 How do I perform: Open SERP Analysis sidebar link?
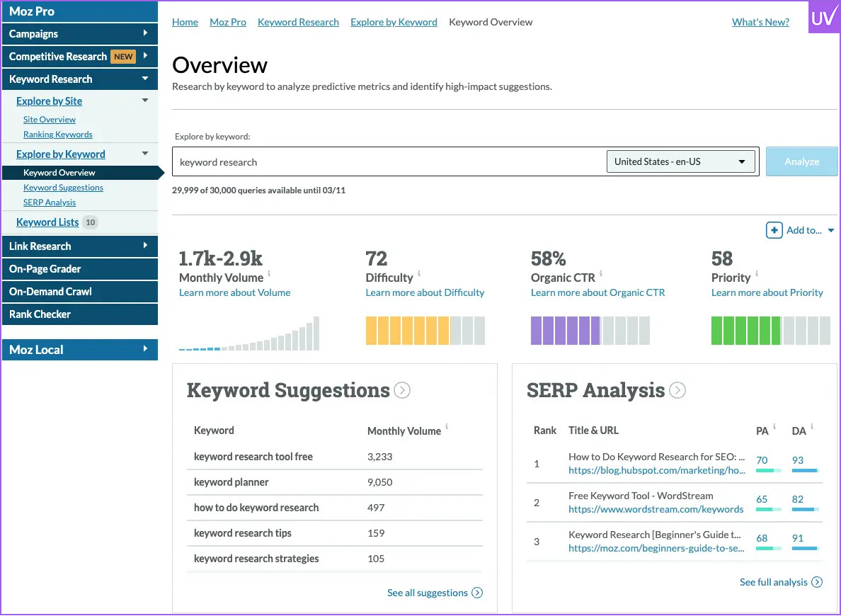pos(50,203)
